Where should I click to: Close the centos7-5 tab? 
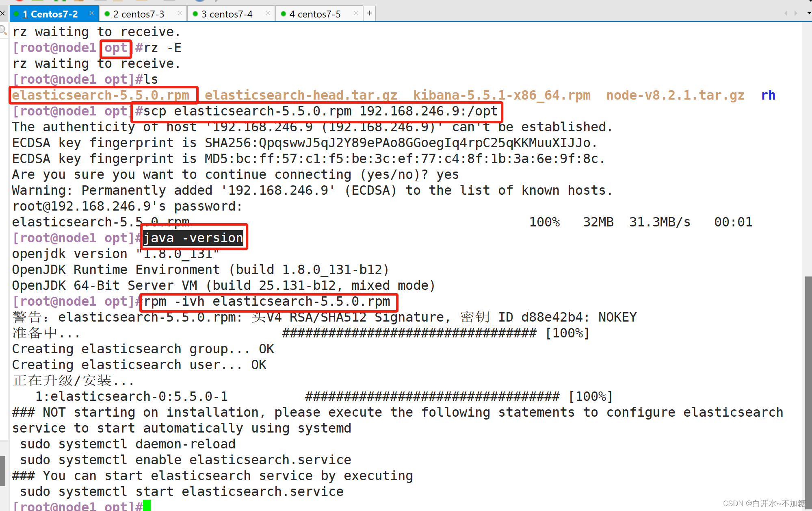pos(356,13)
